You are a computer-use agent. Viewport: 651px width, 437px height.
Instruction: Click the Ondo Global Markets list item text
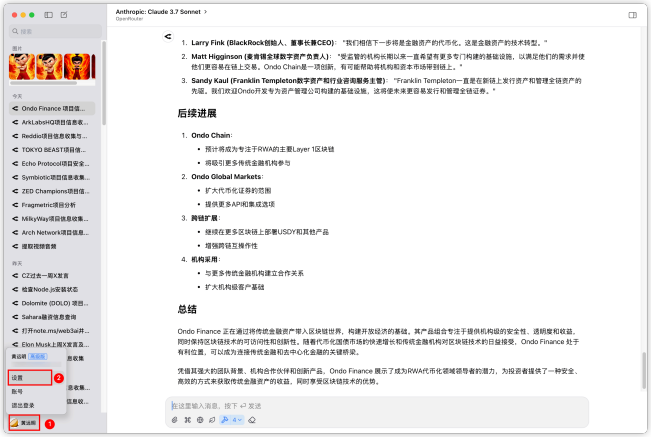pos(226,177)
